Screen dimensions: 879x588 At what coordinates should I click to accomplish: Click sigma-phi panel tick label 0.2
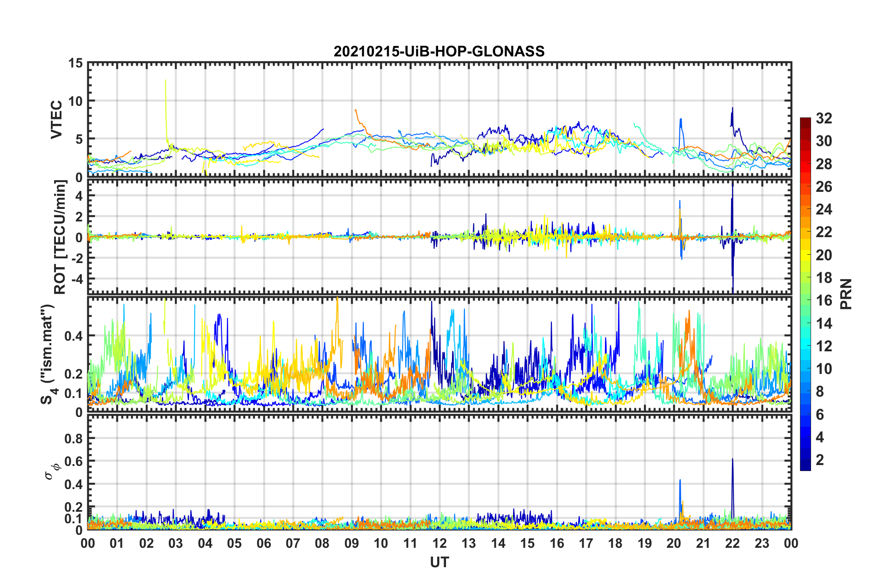73,507
